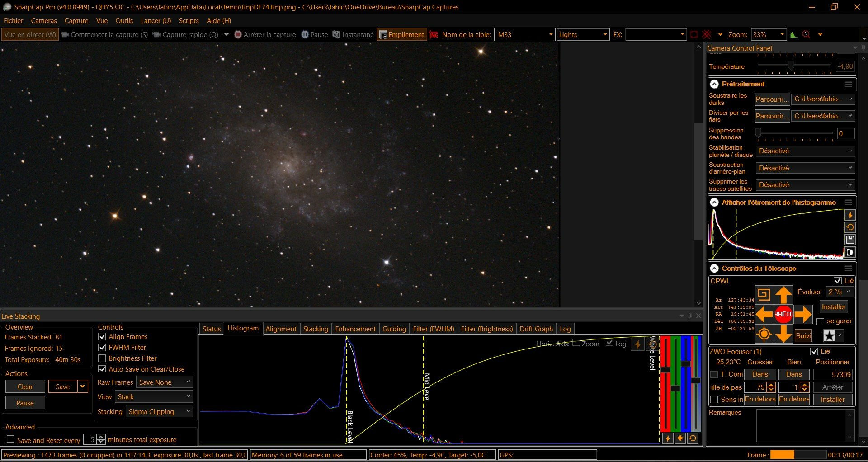Slew the telescope with the right arrow

(803, 314)
